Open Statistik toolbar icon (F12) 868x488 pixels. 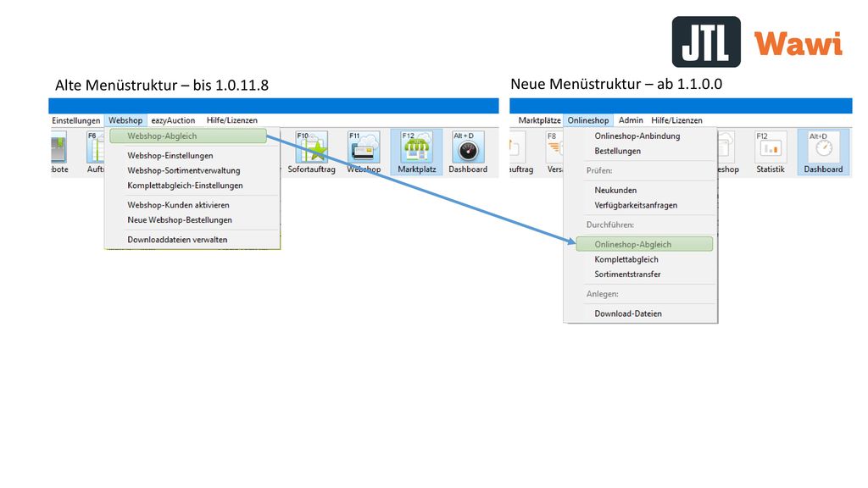coord(770,152)
